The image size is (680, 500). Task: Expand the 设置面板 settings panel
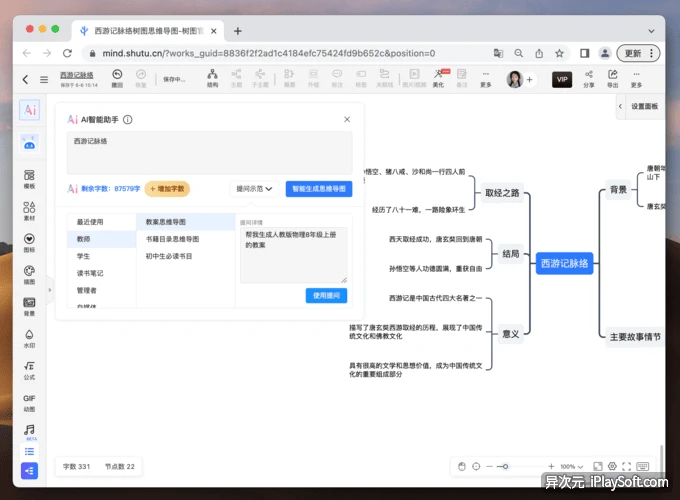point(640,106)
